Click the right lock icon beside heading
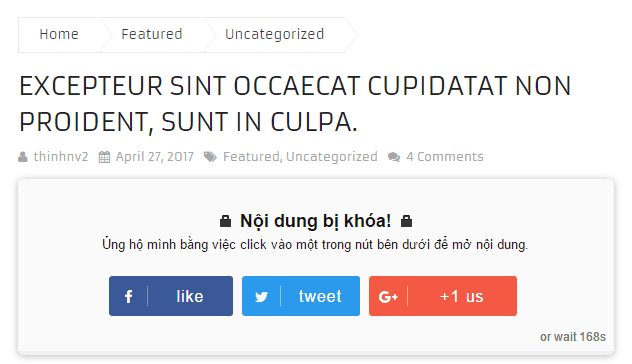Image resolution: width=632 pixels, height=364 pixels. click(x=406, y=221)
